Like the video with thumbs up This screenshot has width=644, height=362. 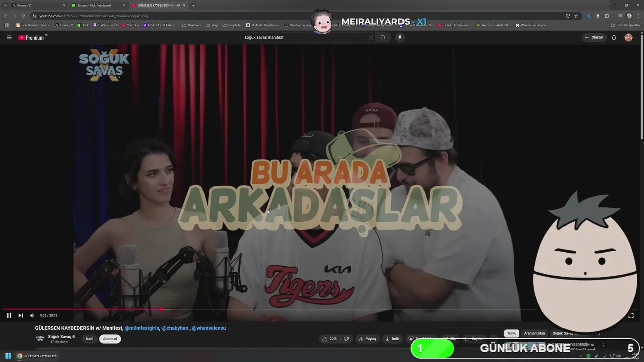329,339
